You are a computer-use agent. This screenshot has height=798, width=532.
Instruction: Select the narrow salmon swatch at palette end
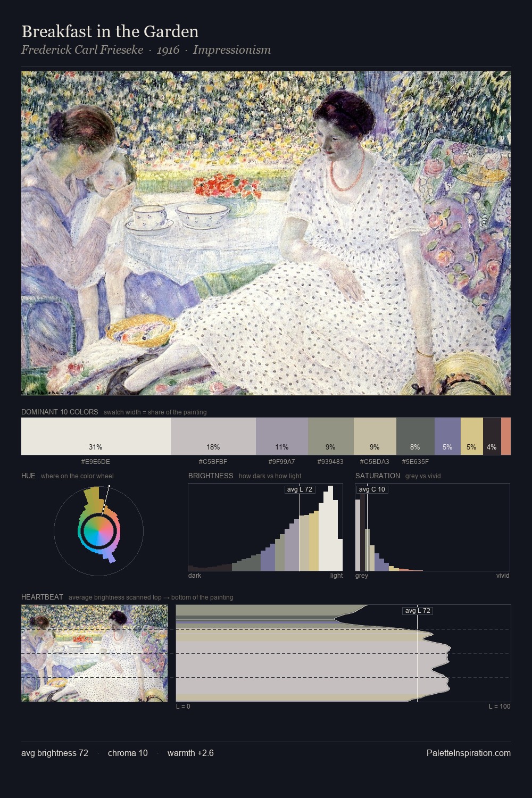point(506,436)
